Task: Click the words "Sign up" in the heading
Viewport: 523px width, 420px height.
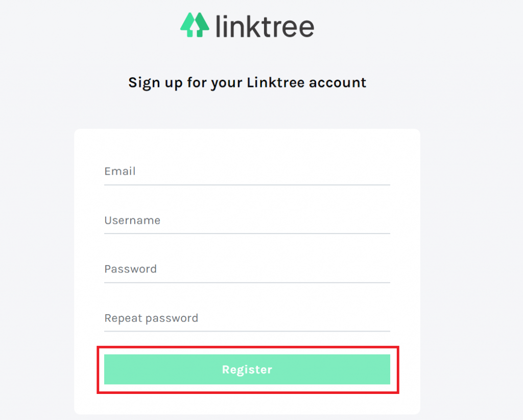Action: click(x=155, y=83)
